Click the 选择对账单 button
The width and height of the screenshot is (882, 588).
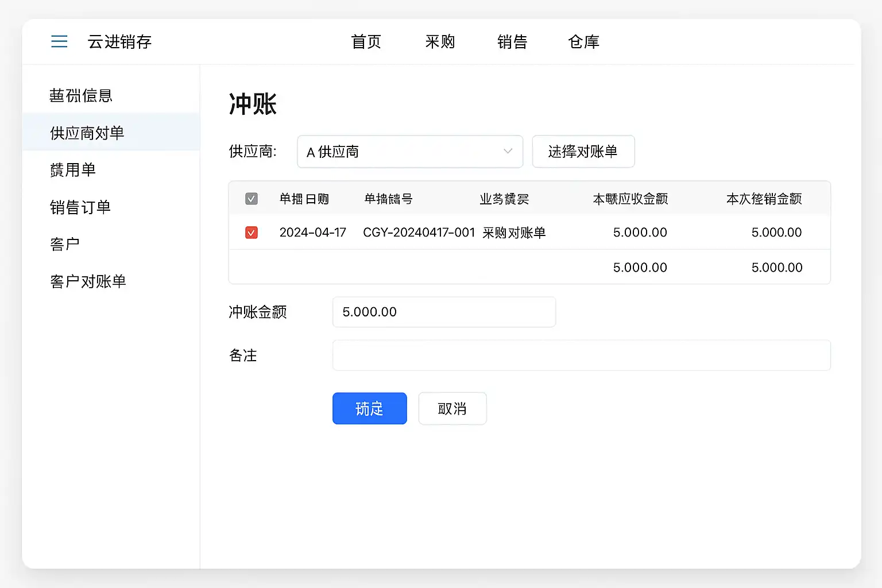click(x=583, y=152)
